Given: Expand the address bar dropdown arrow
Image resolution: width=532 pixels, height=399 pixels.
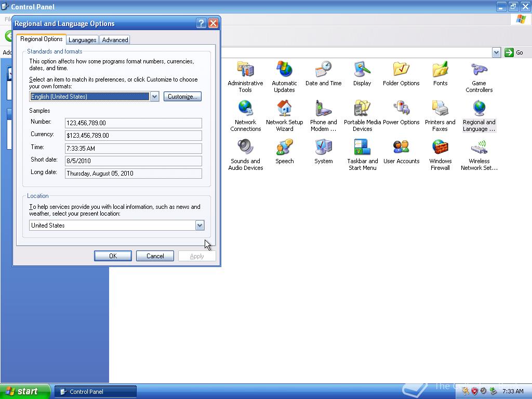Looking at the screenshot, I should [496, 52].
